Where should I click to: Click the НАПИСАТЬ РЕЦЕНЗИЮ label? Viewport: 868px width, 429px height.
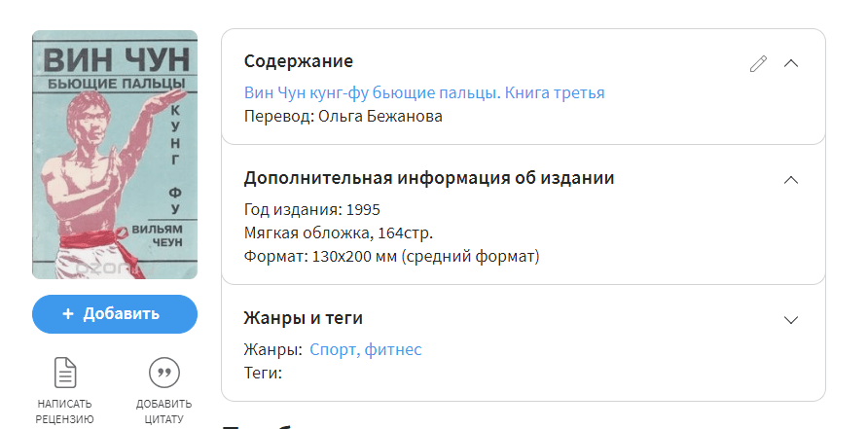coord(65,411)
